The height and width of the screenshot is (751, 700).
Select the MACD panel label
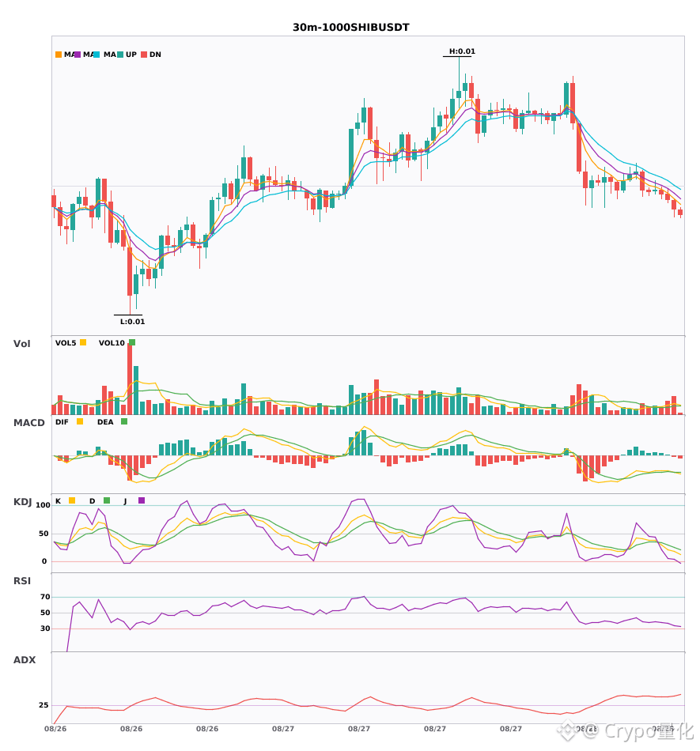[28, 422]
